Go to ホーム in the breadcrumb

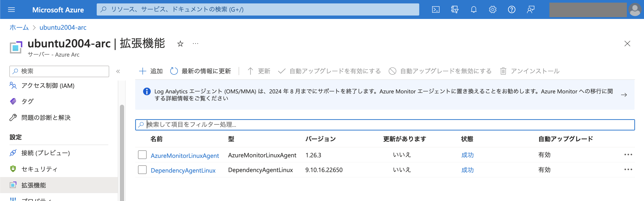pyautogui.click(x=19, y=27)
